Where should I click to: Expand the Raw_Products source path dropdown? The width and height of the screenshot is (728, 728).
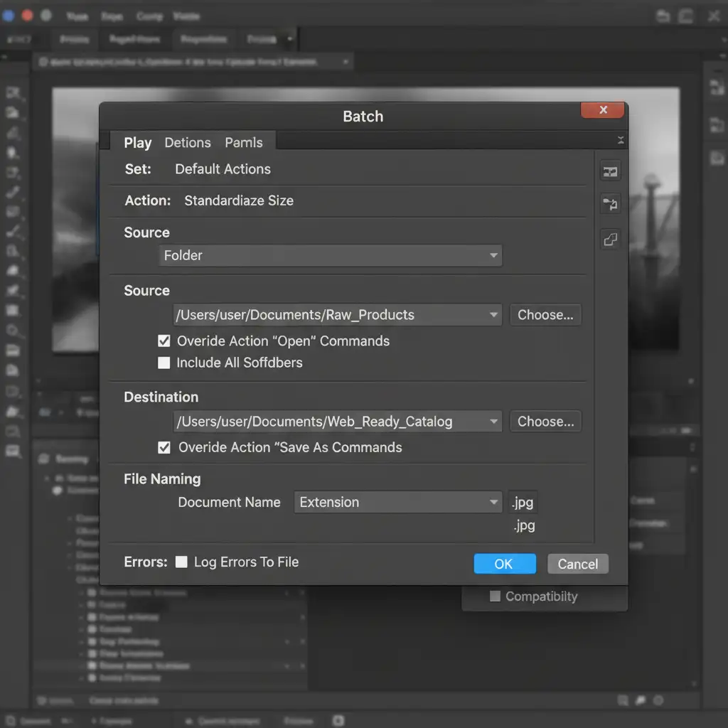tap(493, 315)
